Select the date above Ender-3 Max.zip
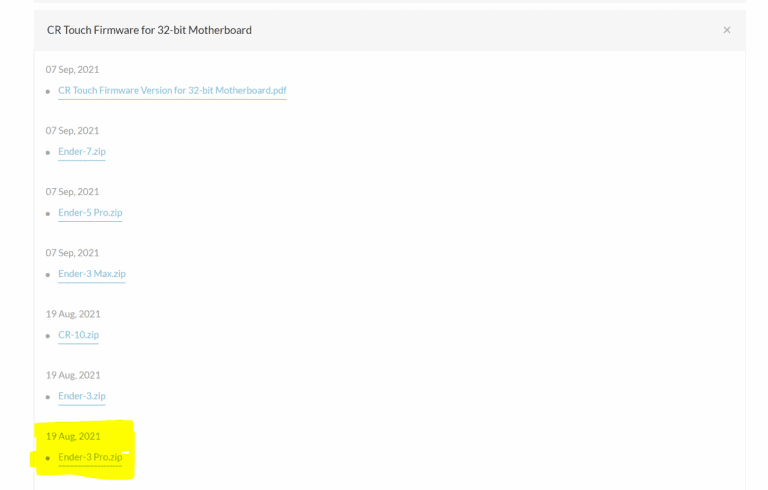The height and width of the screenshot is (490, 768). [x=72, y=253]
